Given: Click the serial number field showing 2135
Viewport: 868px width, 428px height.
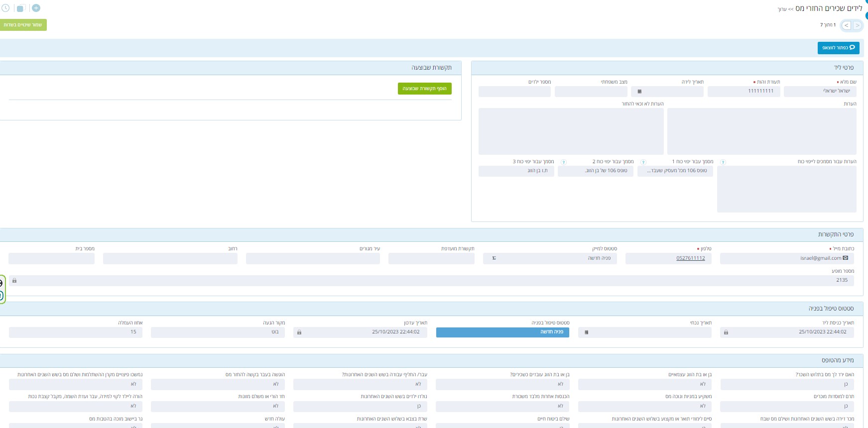Looking at the screenshot, I should coord(431,281).
